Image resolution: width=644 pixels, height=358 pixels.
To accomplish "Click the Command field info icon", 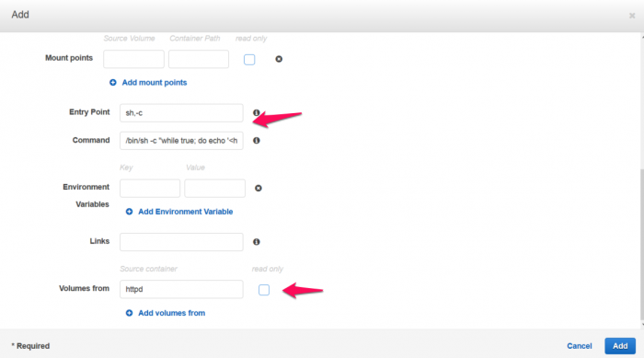I will coord(257,141).
